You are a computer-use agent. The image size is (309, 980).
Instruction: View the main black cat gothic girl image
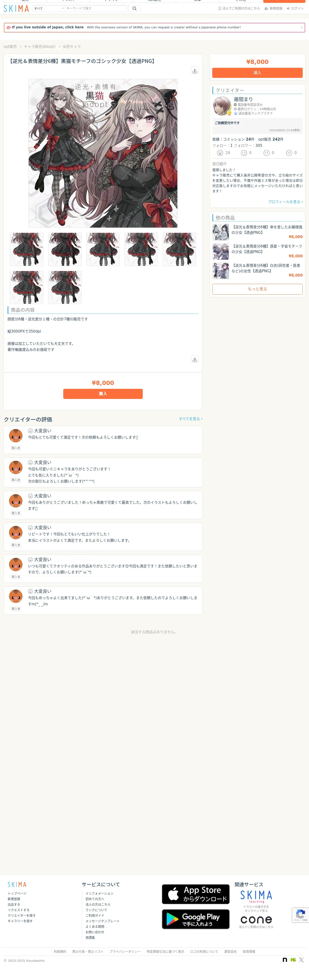[103, 153]
